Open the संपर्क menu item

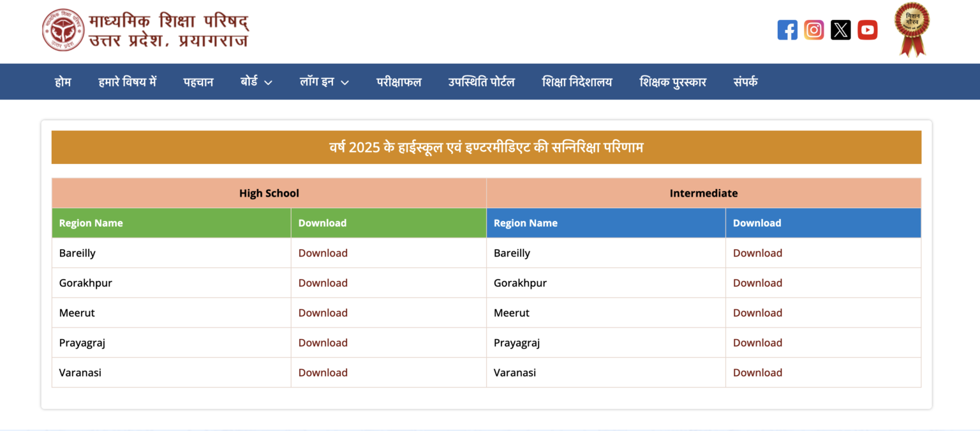click(745, 82)
